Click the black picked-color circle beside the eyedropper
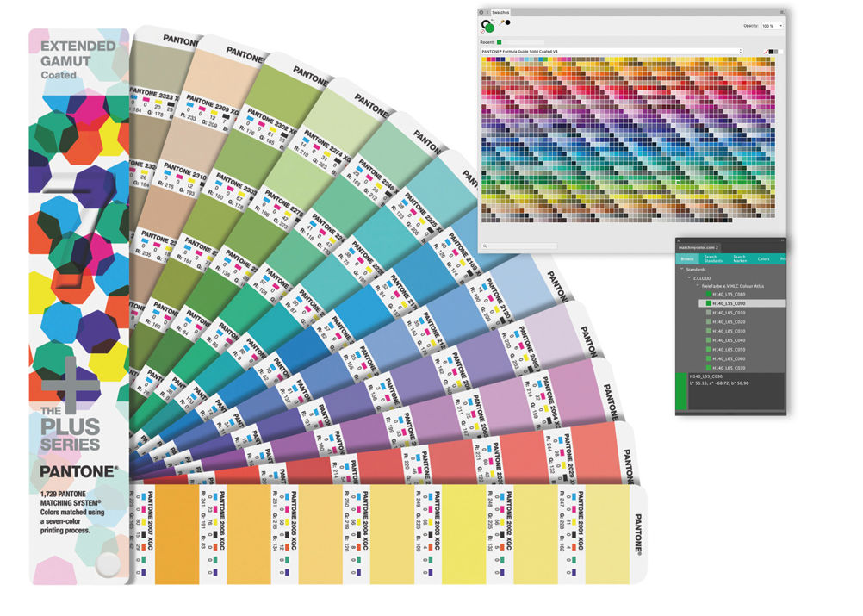This screenshot has height=616, width=863. tap(507, 22)
